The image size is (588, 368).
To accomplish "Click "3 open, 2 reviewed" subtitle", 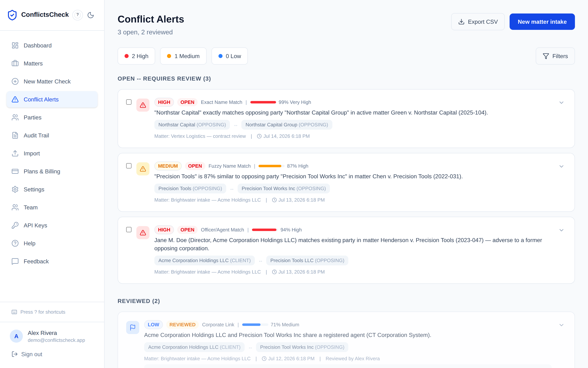I will [x=145, y=32].
